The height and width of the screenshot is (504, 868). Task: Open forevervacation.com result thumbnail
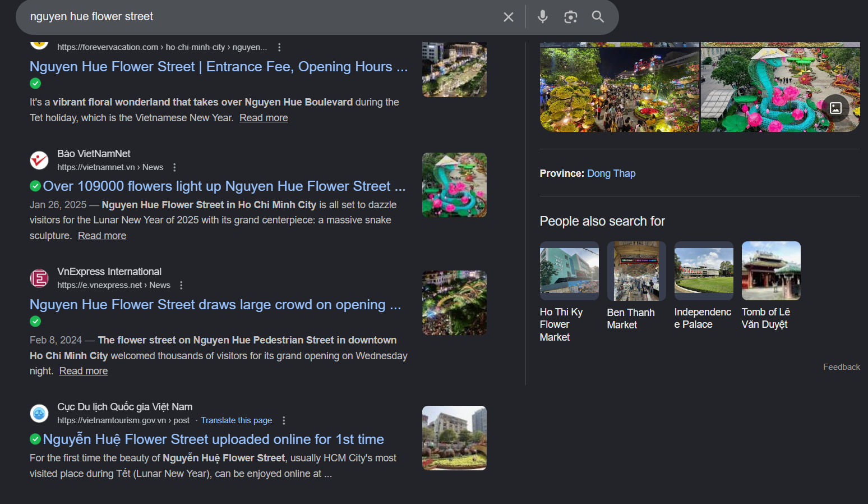point(454,70)
